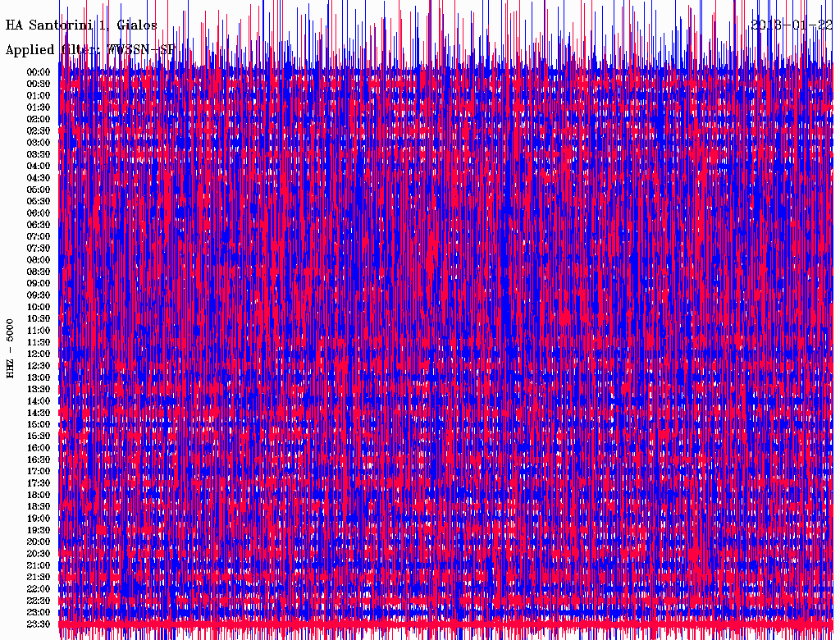Click the 'HA Santorini 1, Gialos' station title

pyautogui.click(x=81, y=25)
